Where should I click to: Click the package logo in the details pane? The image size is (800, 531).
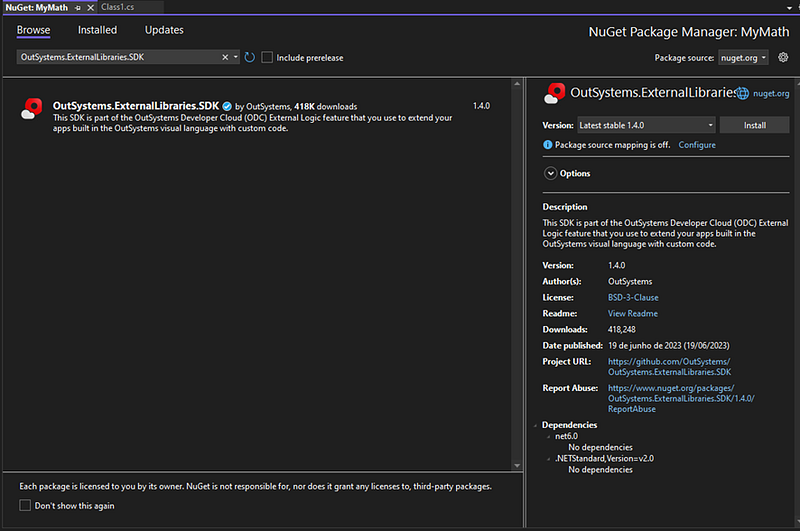(555, 93)
